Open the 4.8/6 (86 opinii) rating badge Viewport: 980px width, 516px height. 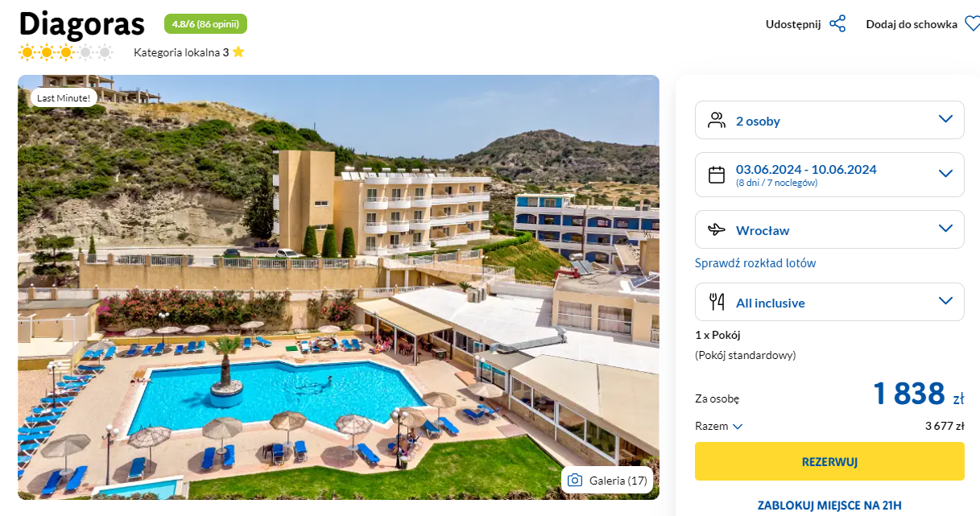click(x=205, y=24)
